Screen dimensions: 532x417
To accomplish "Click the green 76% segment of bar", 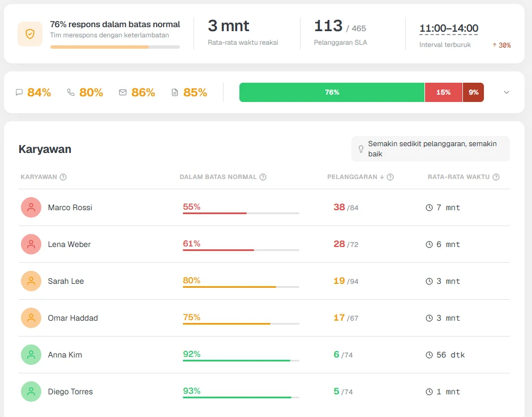I will (332, 92).
